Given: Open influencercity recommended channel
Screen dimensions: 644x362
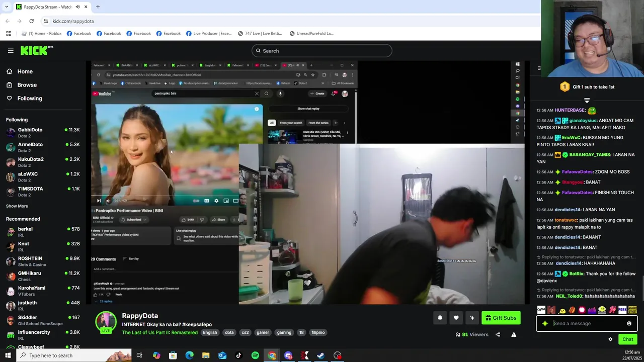Looking at the screenshot, I should [43, 335].
